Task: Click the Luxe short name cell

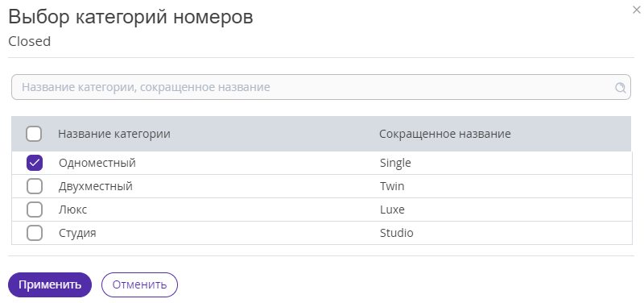Action: (392, 210)
